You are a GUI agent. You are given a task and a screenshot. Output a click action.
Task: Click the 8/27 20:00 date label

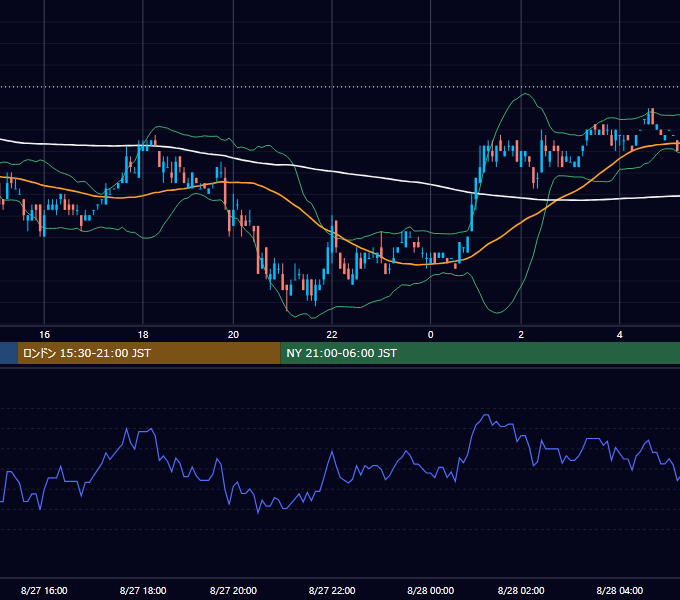[233, 590]
